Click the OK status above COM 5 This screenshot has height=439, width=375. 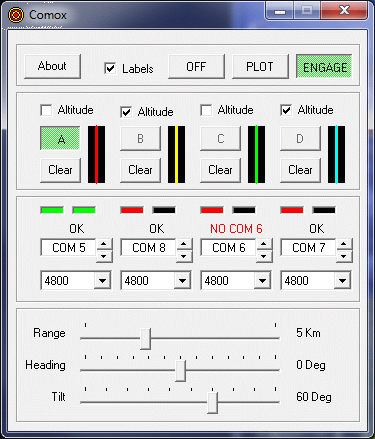coord(77,229)
